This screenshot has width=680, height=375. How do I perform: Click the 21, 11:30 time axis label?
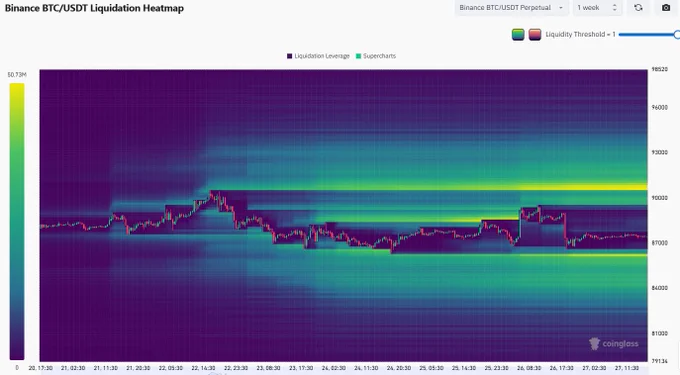(x=105, y=368)
